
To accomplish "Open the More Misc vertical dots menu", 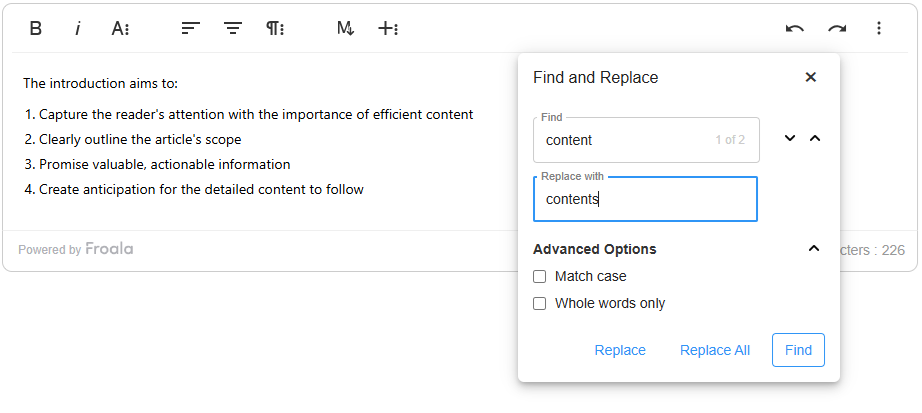I will pyautogui.click(x=878, y=28).
